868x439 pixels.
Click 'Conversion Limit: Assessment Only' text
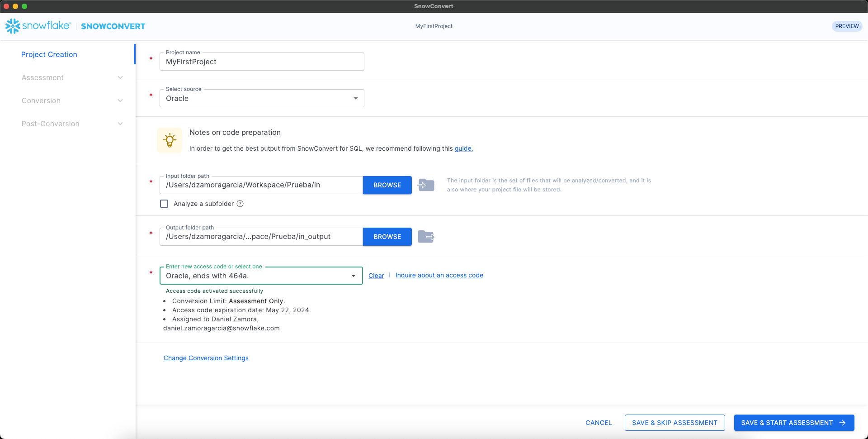click(229, 301)
